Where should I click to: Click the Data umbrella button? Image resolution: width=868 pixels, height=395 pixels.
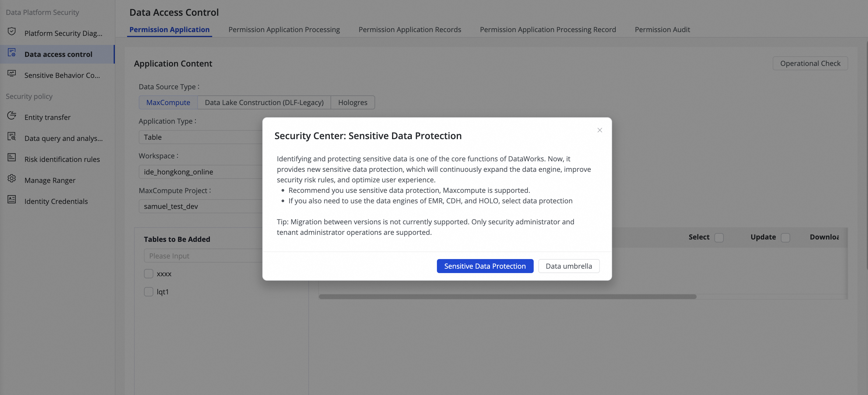568,266
